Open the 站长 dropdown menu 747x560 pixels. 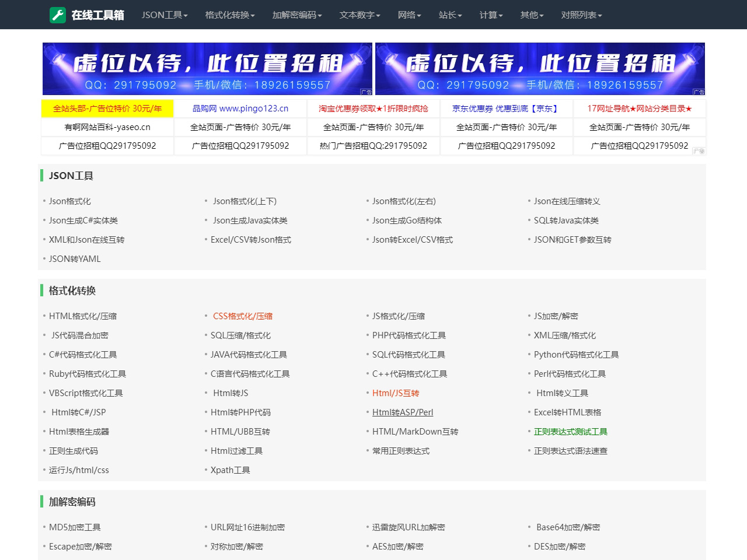click(x=449, y=15)
